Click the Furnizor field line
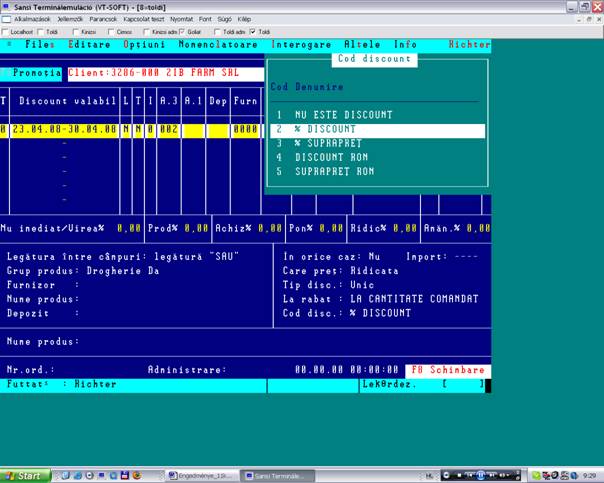This screenshot has width=604, height=483. 43,285
